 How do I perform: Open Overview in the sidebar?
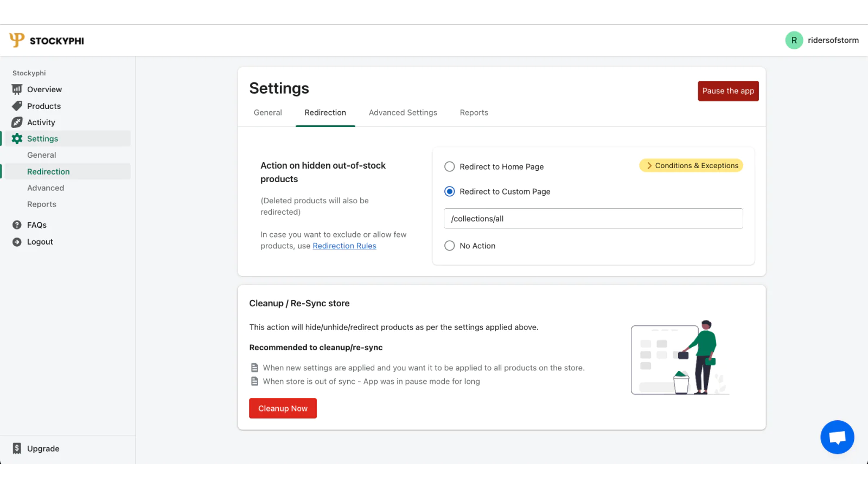point(44,89)
